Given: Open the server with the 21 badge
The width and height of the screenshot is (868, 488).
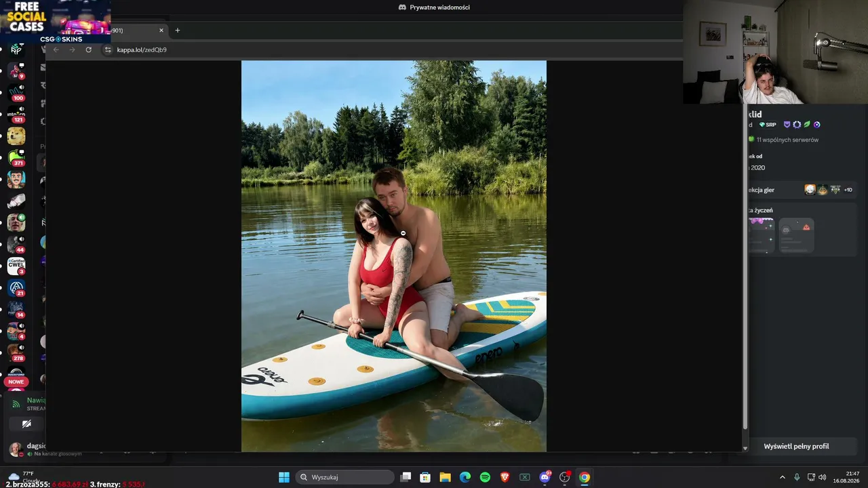Looking at the screenshot, I should (x=16, y=287).
